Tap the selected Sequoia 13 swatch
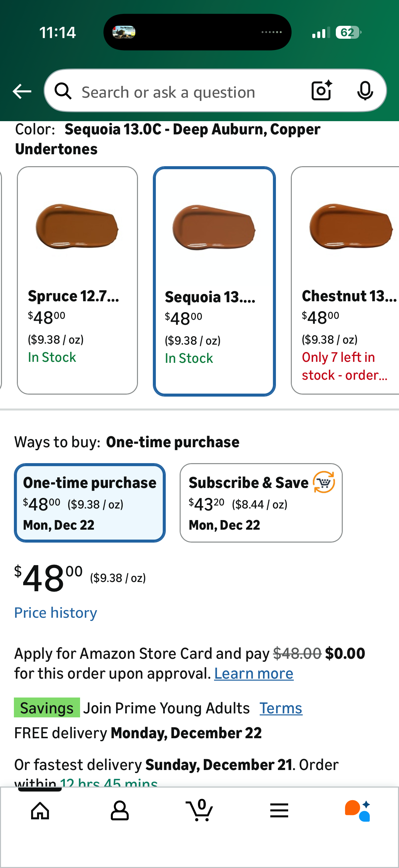 pos(214,281)
